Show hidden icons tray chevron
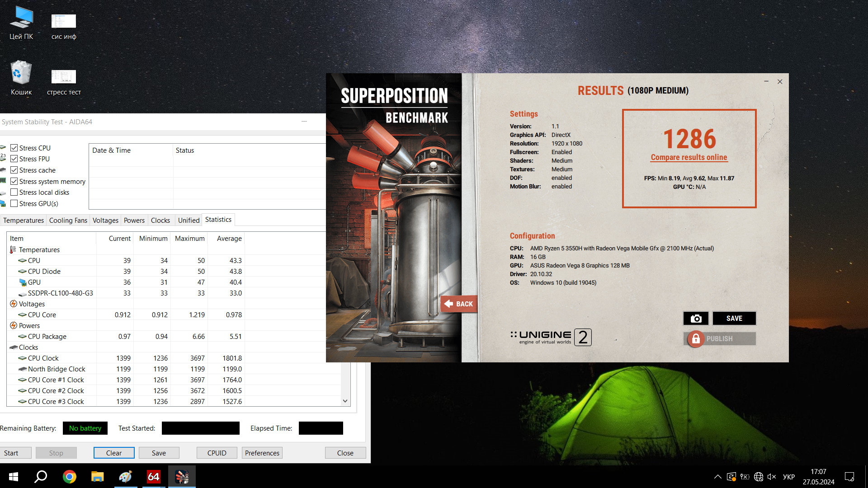 coord(717,477)
